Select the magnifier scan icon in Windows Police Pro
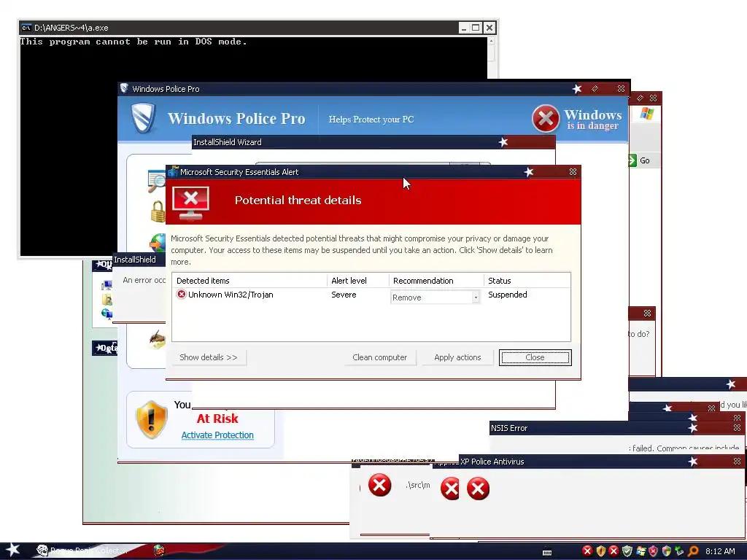This screenshot has width=747, height=560. [x=157, y=181]
